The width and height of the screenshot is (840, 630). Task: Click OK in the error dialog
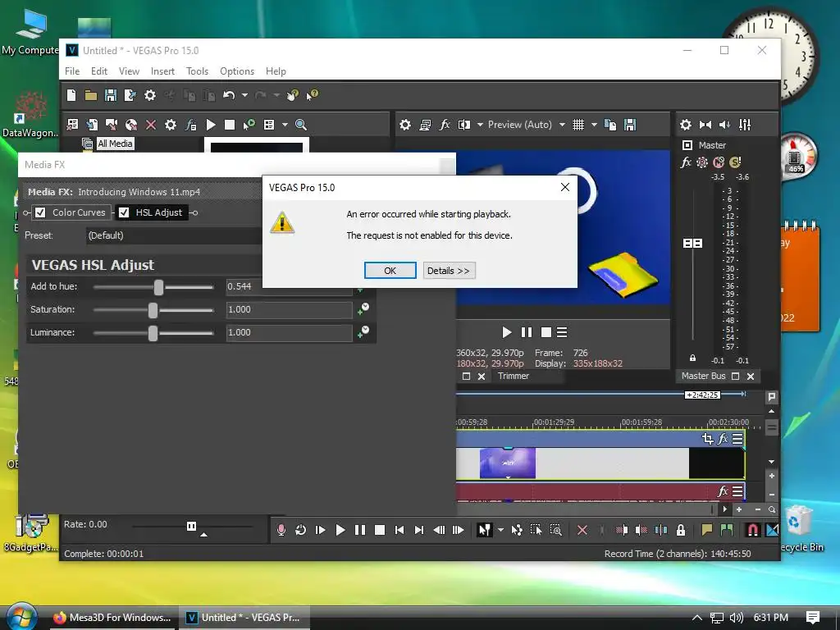[x=390, y=271]
